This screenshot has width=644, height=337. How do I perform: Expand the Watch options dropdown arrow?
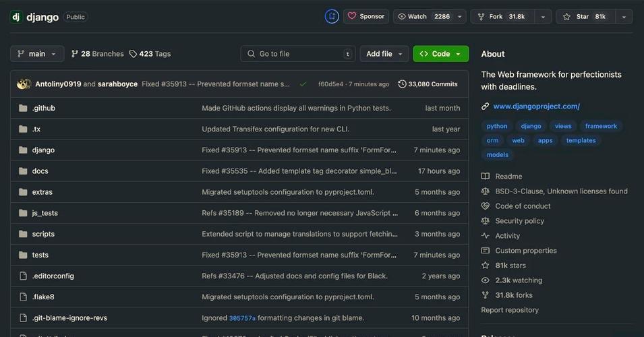point(460,16)
